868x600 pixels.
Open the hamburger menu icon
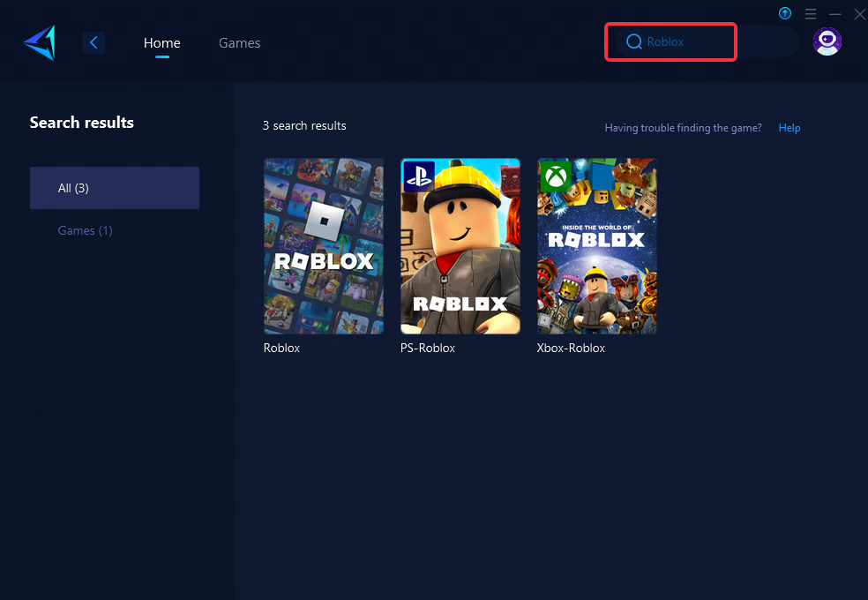coord(810,14)
